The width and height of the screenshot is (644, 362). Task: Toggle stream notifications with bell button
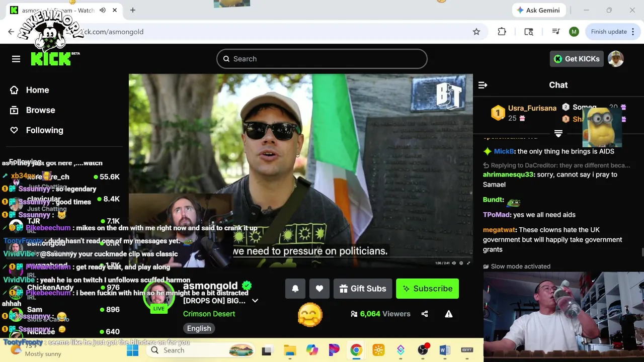tap(295, 289)
